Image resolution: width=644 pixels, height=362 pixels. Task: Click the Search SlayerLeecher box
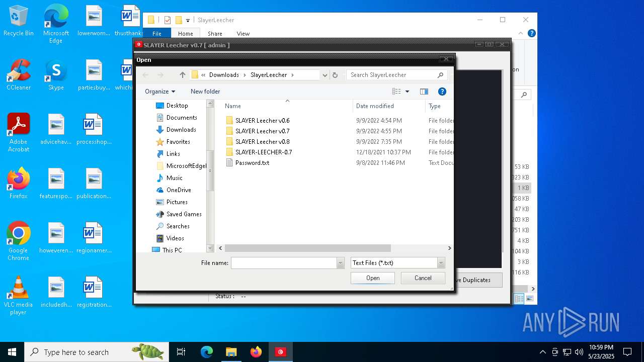click(x=392, y=75)
